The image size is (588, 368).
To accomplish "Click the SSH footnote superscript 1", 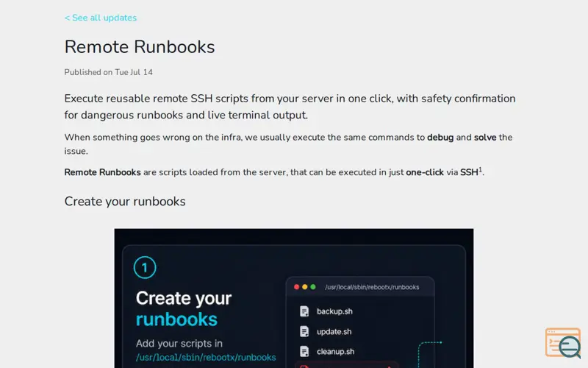I will (481, 170).
